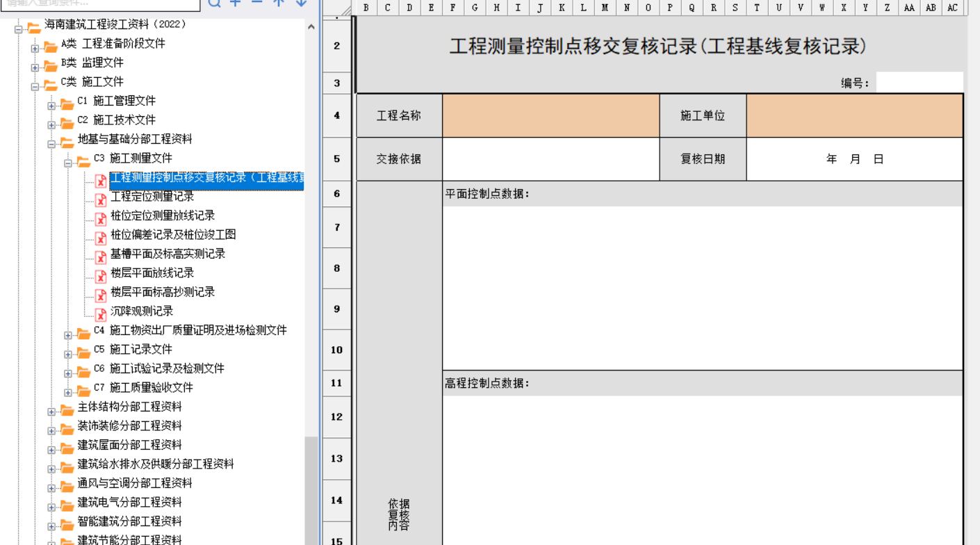The height and width of the screenshot is (545, 980).
Task: Collapse the 地基与基础分部工程资料 node
Action: (51, 144)
